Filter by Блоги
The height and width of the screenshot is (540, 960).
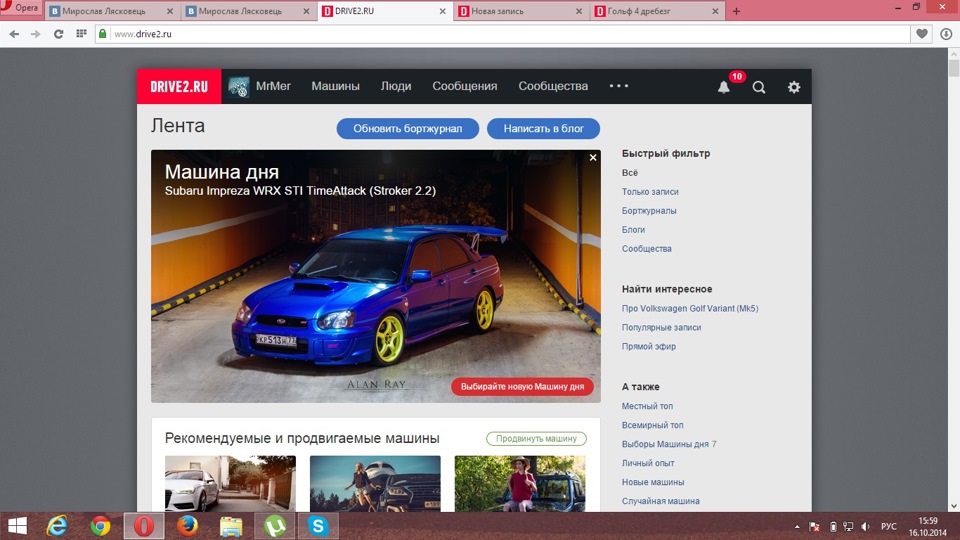coord(634,230)
